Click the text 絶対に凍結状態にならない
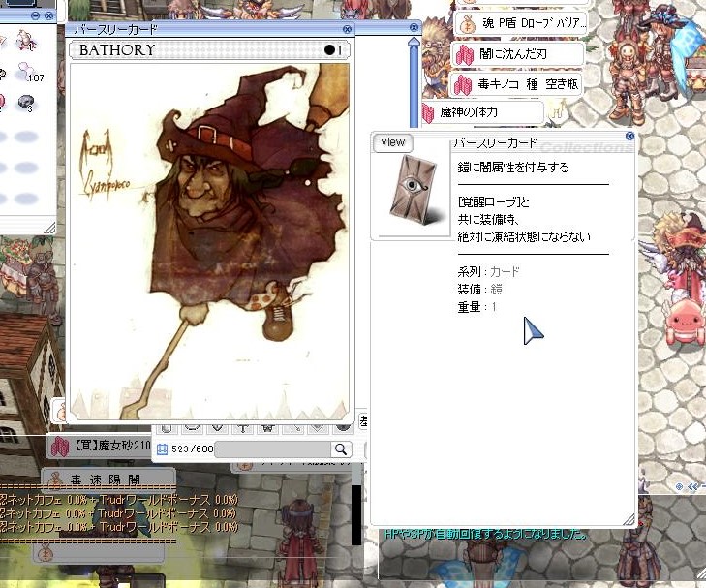 pyautogui.click(x=524, y=236)
